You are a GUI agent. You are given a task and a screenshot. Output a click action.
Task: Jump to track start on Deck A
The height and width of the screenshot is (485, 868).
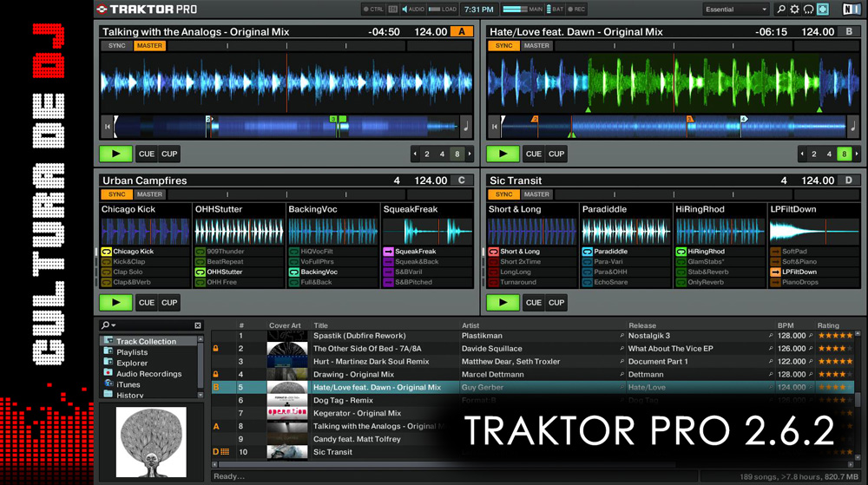point(108,127)
